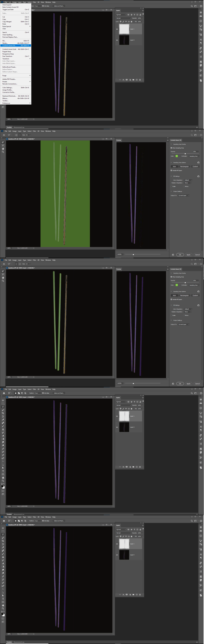Toggle Layer 0 eye in final screen without selection
Viewport: 204px width, 644px height.
pos(117,555)
